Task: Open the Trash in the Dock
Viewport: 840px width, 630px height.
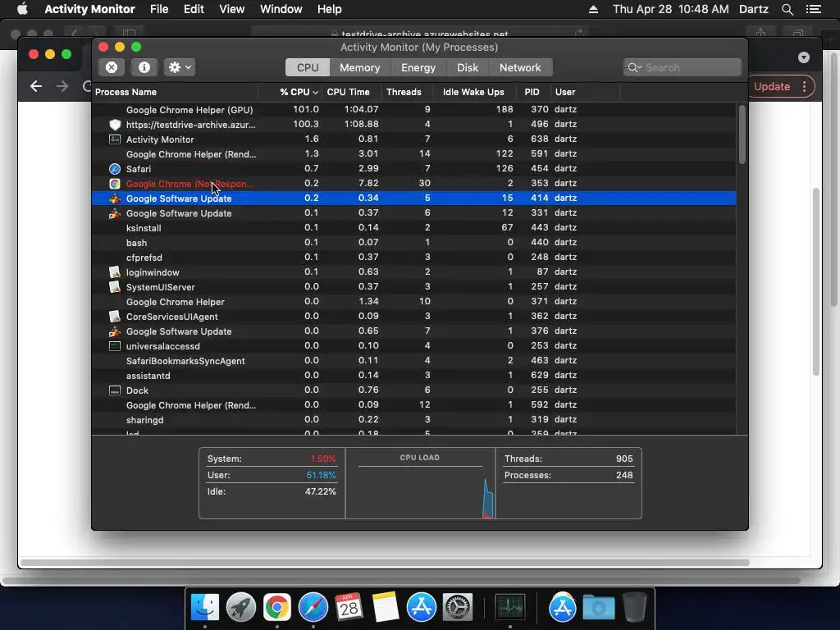Action: tap(635, 607)
